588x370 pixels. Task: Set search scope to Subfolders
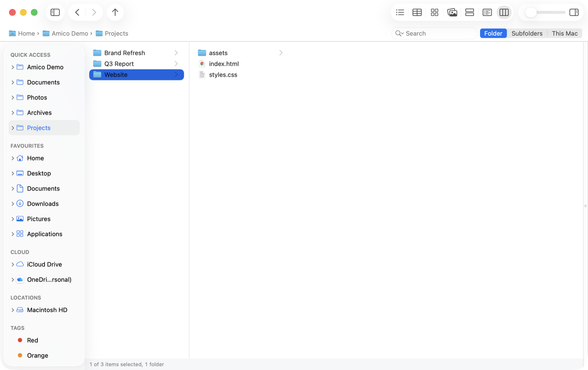(527, 33)
